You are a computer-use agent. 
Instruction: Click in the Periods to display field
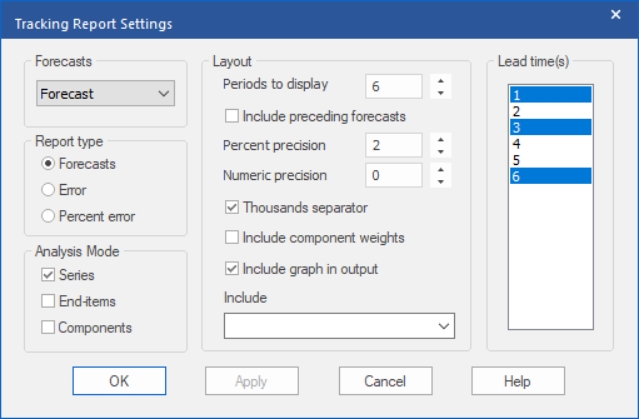(394, 86)
